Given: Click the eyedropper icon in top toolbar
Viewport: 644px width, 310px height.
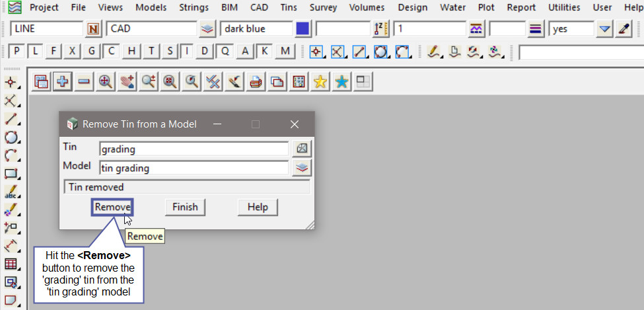Looking at the screenshot, I should (x=624, y=29).
